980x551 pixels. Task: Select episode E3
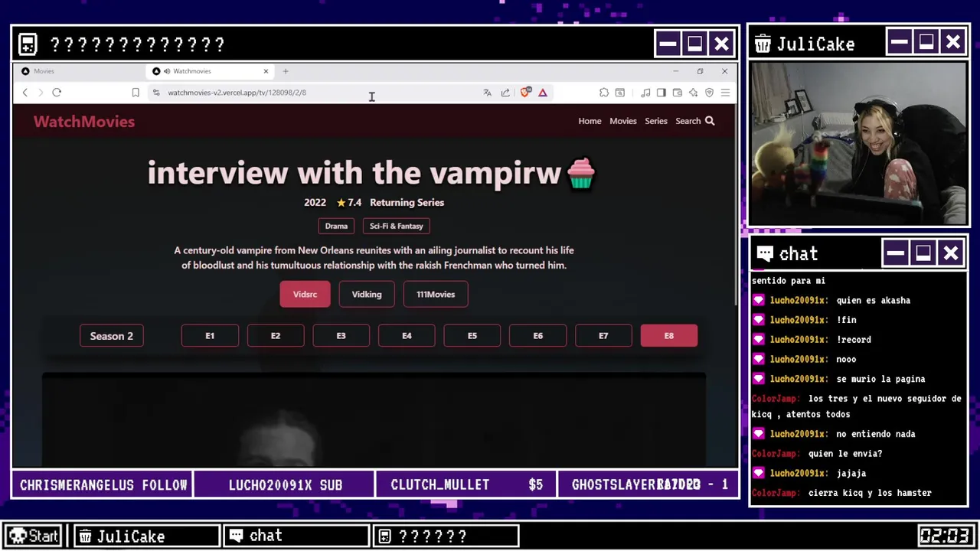(x=341, y=336)
